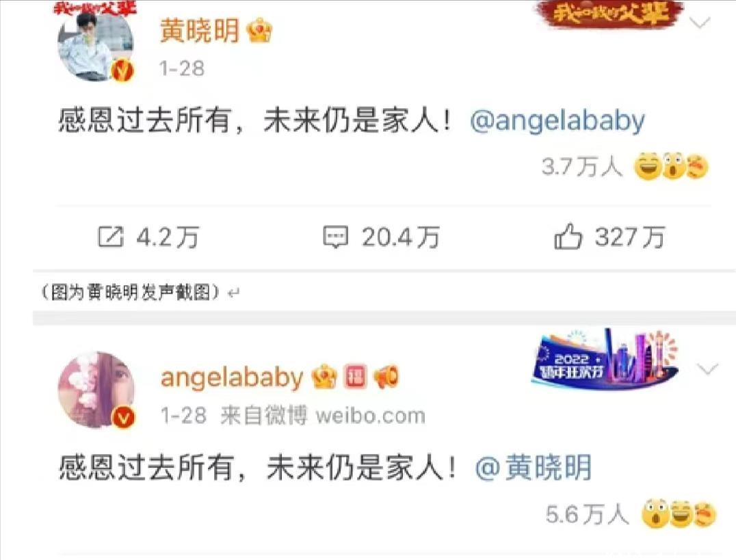736x560 pixels.
Task: Open comments icon showing 20.4万
Action: click(335, 237)
